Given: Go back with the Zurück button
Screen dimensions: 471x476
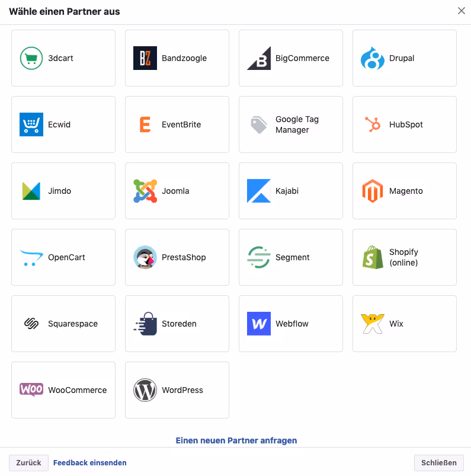Looking at the screenshot, I should 28,462.
